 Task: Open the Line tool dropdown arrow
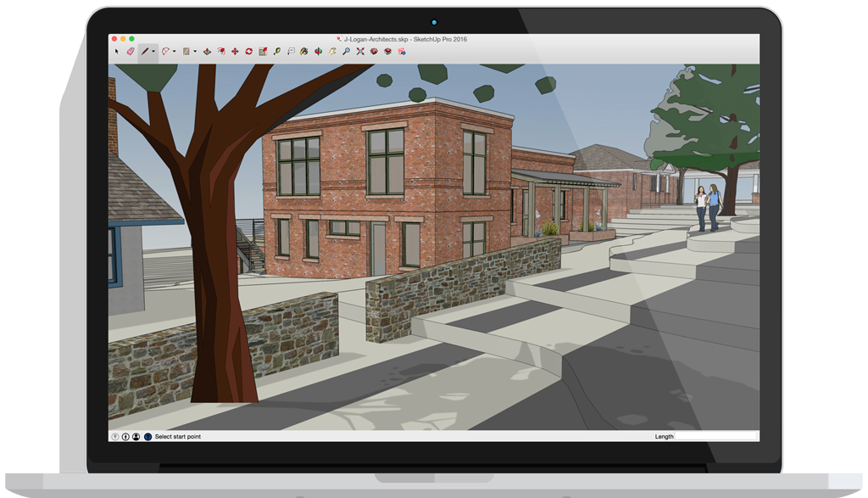pyautogui.click(x=153, y=52)
